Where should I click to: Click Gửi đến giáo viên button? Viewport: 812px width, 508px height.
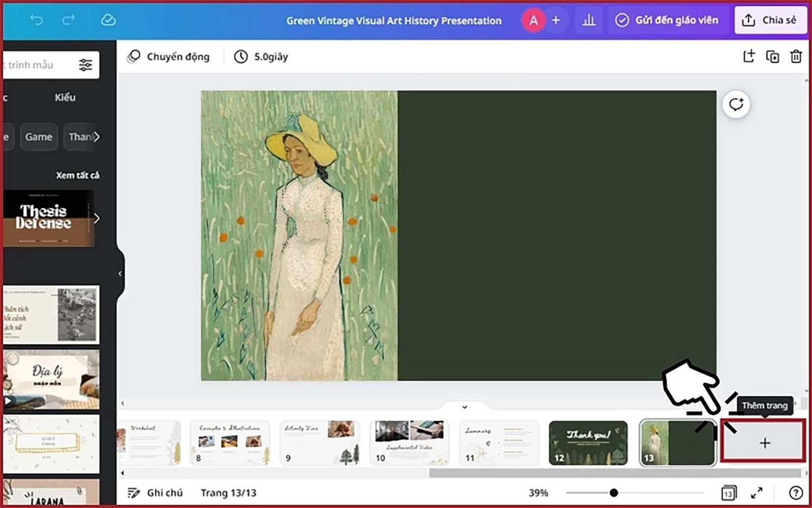667,21
